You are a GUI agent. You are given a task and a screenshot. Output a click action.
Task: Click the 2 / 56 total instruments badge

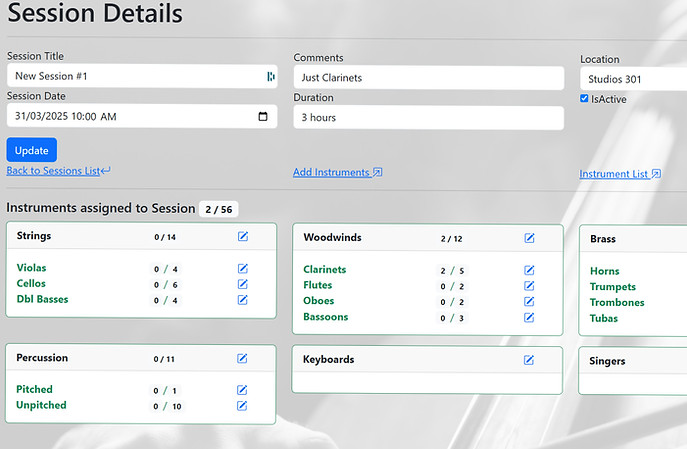pyautogui.click(x=219, y=209)
